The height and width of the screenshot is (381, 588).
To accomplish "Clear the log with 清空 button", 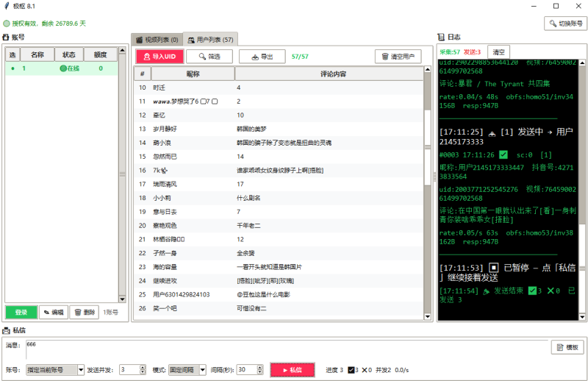I will click(x=499, y=51).
